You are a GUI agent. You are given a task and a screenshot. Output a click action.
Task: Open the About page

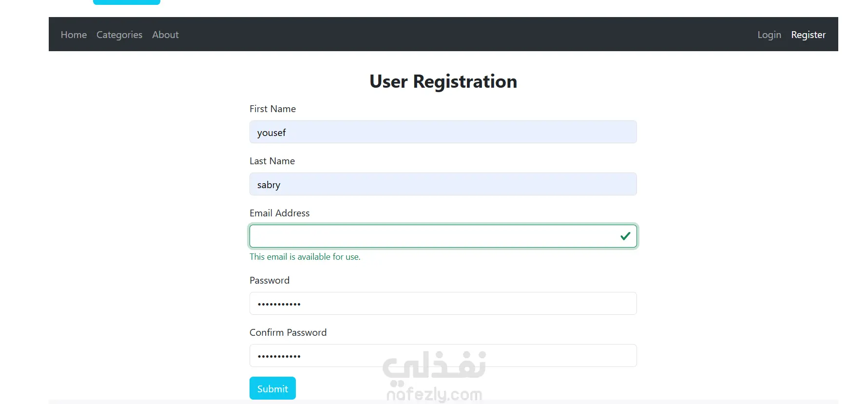[x=165, y=35]
